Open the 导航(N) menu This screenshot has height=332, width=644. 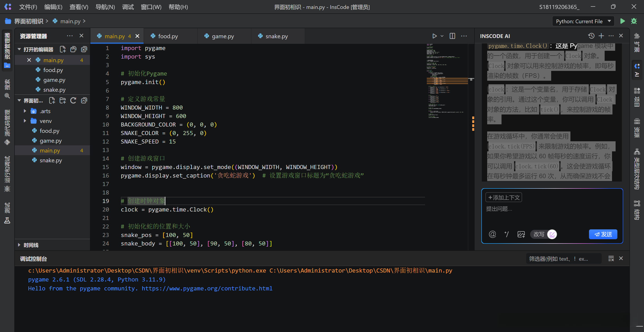[x=105, y=7]
